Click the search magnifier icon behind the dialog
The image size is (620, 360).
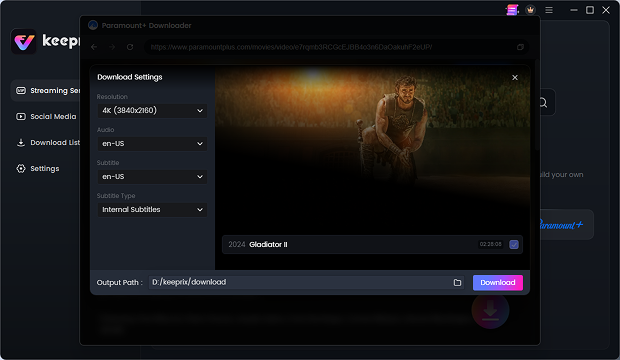point(544,103)
